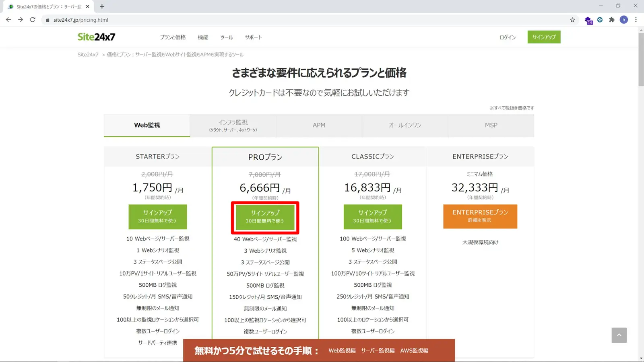Click 10 Webページ/サーバー監視 text
This screenshot has height=362, width=644.
pyautogui.click(x=158, y=239)
